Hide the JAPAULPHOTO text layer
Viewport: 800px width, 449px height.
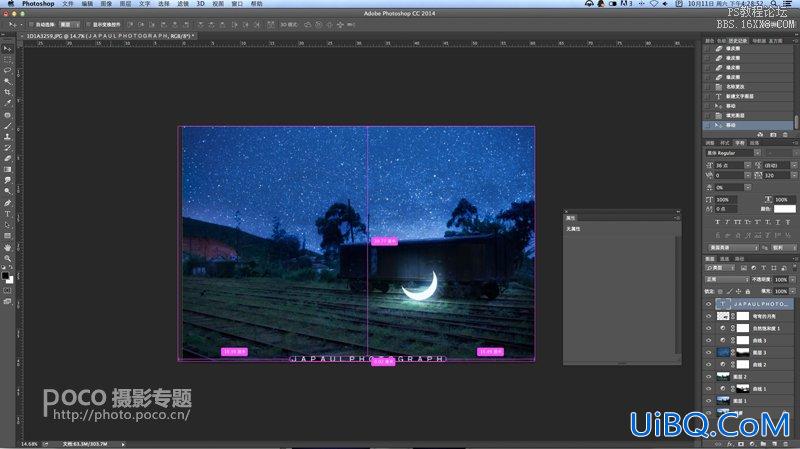coord(708,304)
